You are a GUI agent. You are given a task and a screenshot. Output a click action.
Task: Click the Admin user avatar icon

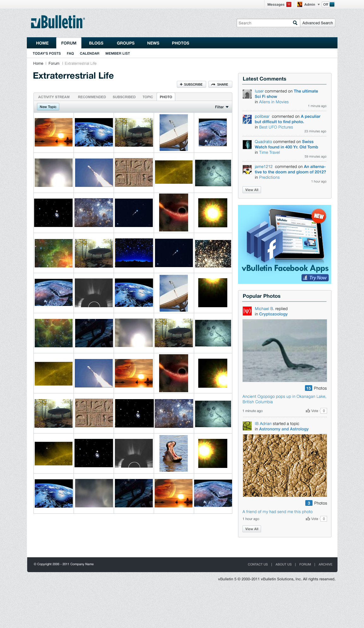pos(300,4)
